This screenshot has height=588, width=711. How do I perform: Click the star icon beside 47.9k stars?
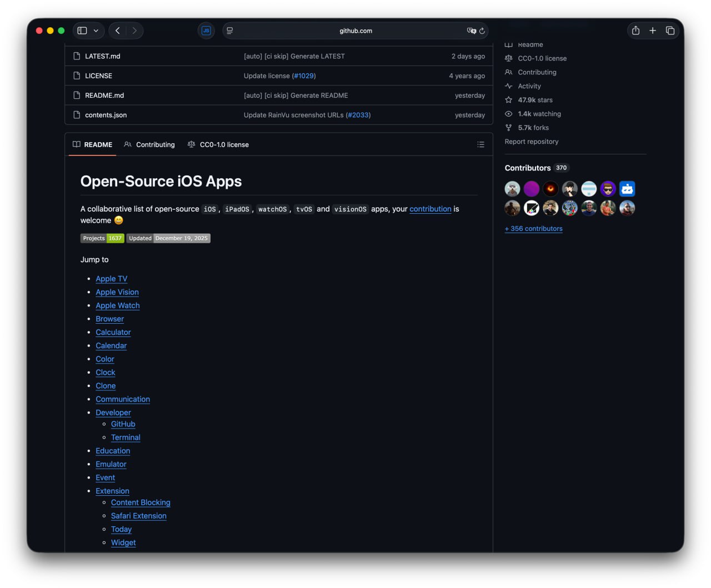[508, 100]
